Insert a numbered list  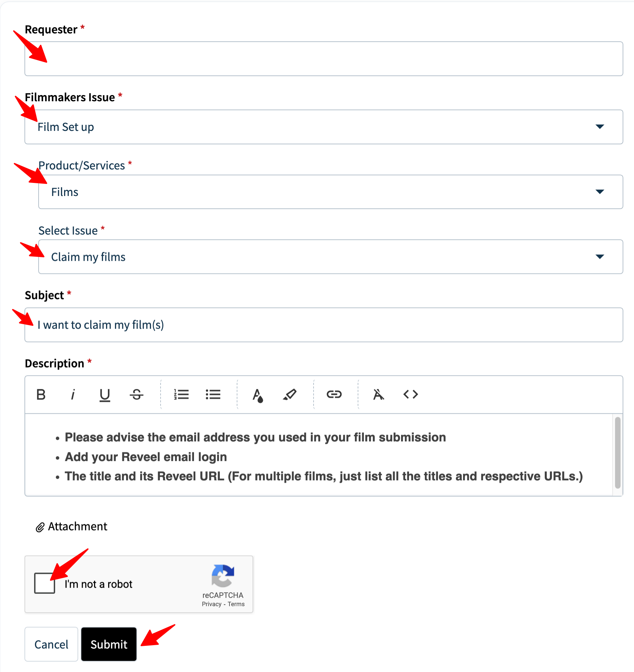[181, 394]
